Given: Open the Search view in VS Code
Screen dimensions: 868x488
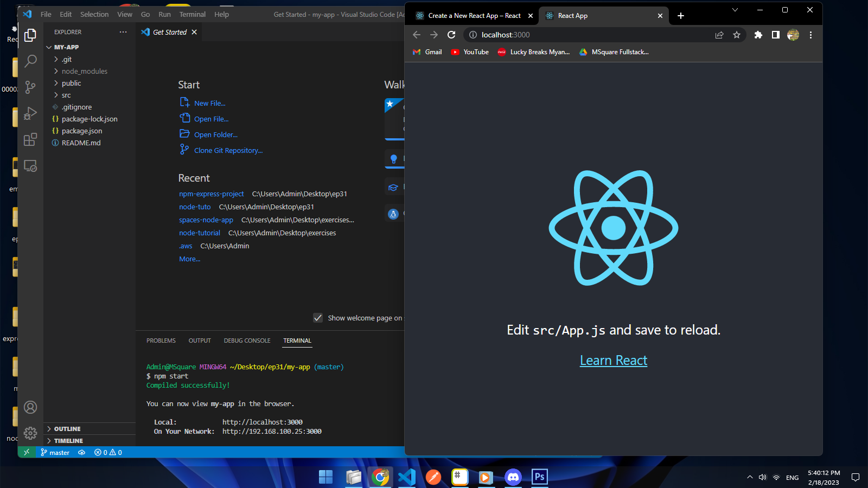Looking at the screenshot, I should [x=30, y=61].
